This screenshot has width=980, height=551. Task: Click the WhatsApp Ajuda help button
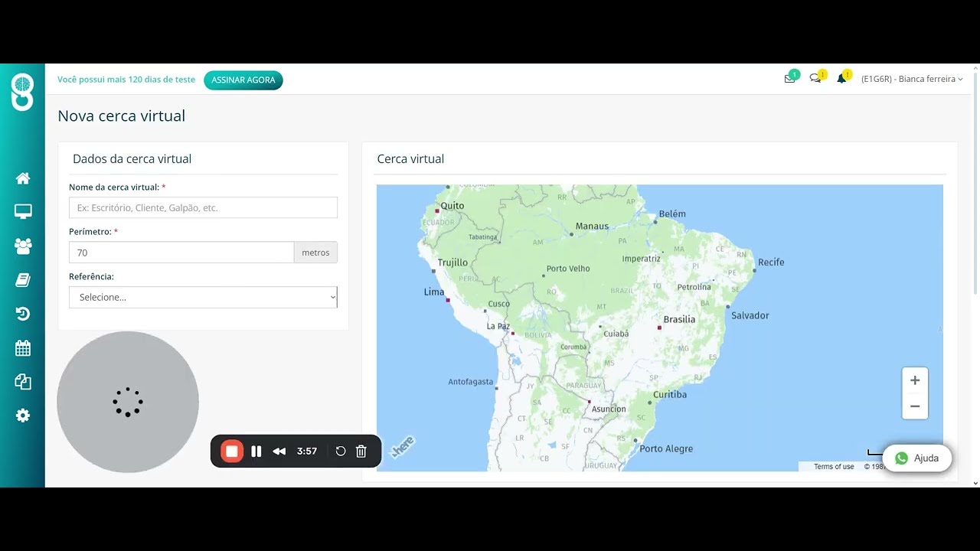coord(917,458)
